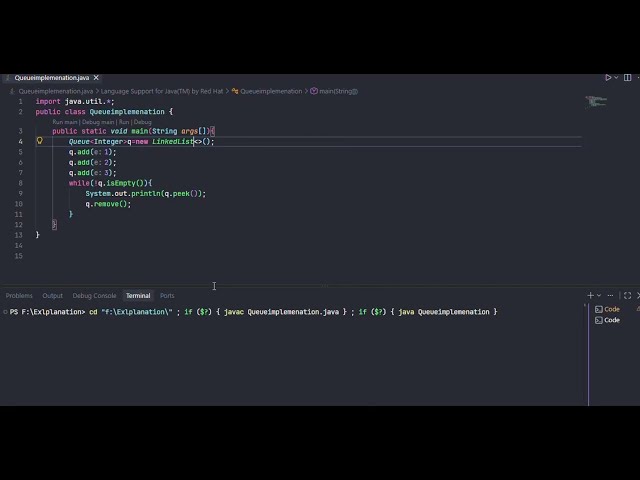Open the terminal panel more actions ellipsis
The image size is (640, 480).
(x=610, y=295)
